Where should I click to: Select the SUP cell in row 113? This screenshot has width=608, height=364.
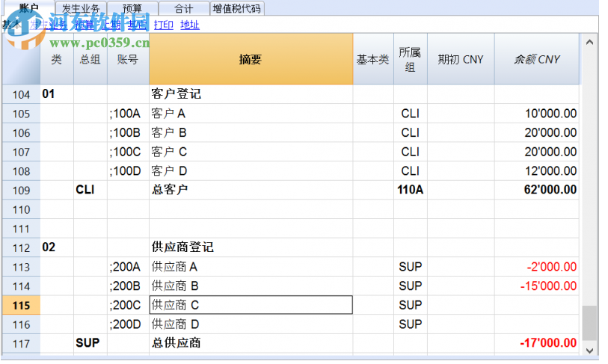click(x=411, y=267)
